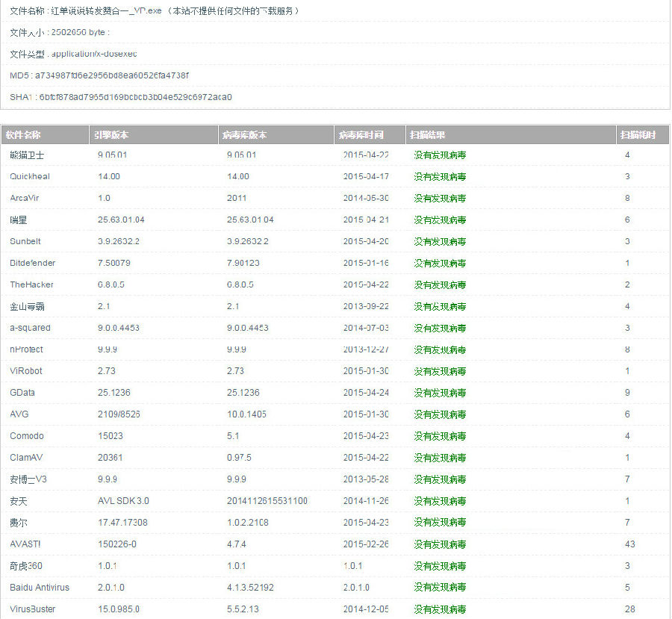Viewport: 672px width, 619px height.
Task: Click engine version AVL SDK 3.0
Action: tap(123, 501)
